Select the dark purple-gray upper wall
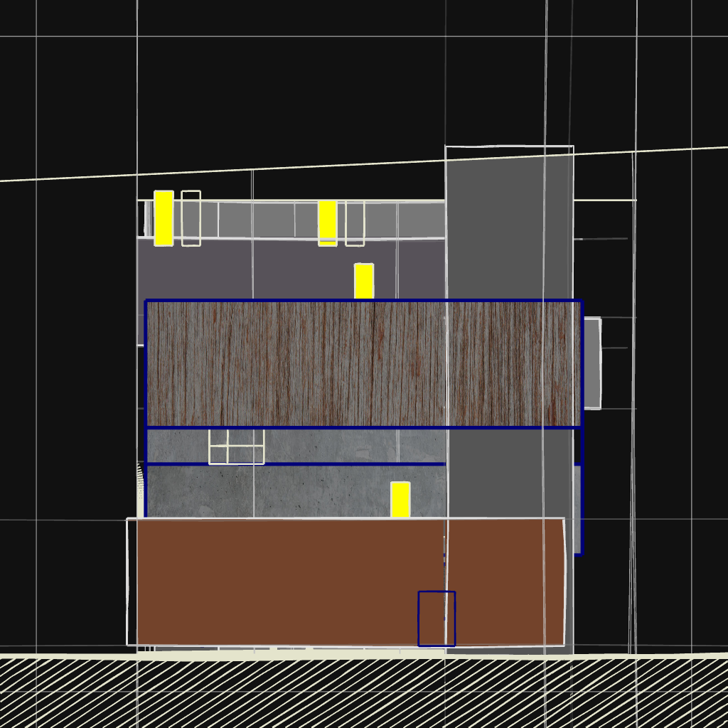This screenshot has width=728, height=728. pos(291,269)
